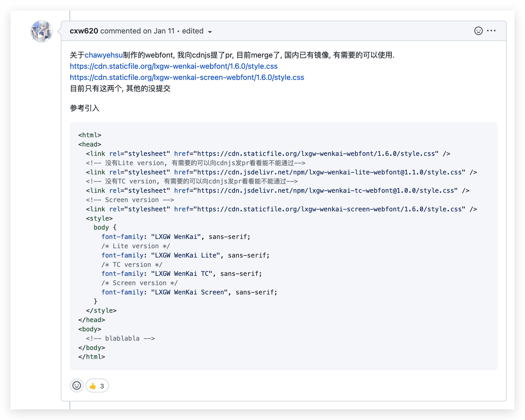525x420 pixels.
Task: Click 'commented on Jan 11' timestamp
Action: coord(137,31)
